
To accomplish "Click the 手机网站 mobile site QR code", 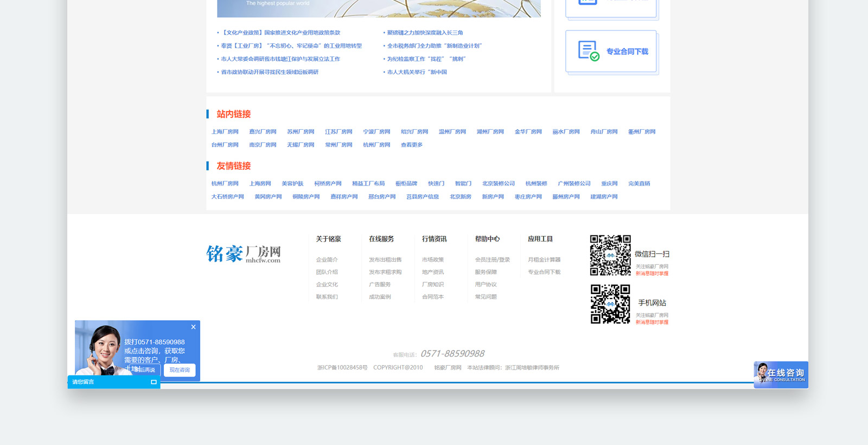I will click(610, 304).
